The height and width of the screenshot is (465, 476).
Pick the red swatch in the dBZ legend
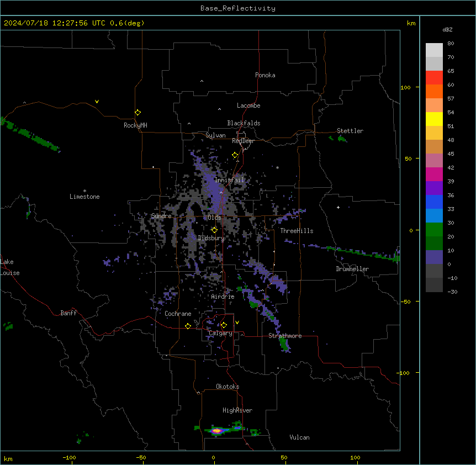434,77
